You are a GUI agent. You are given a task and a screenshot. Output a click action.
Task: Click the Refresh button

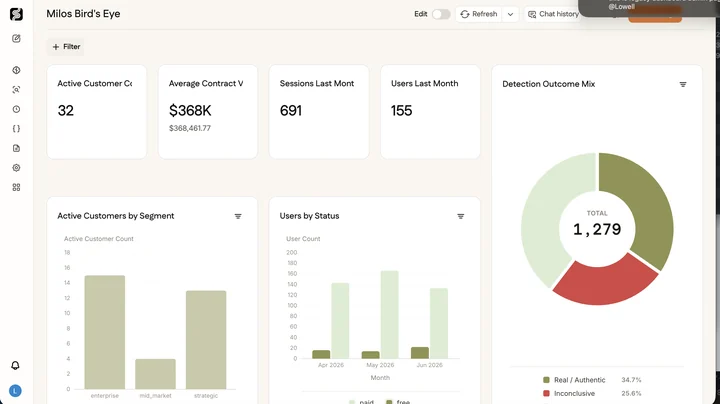[x=478, y=14]
